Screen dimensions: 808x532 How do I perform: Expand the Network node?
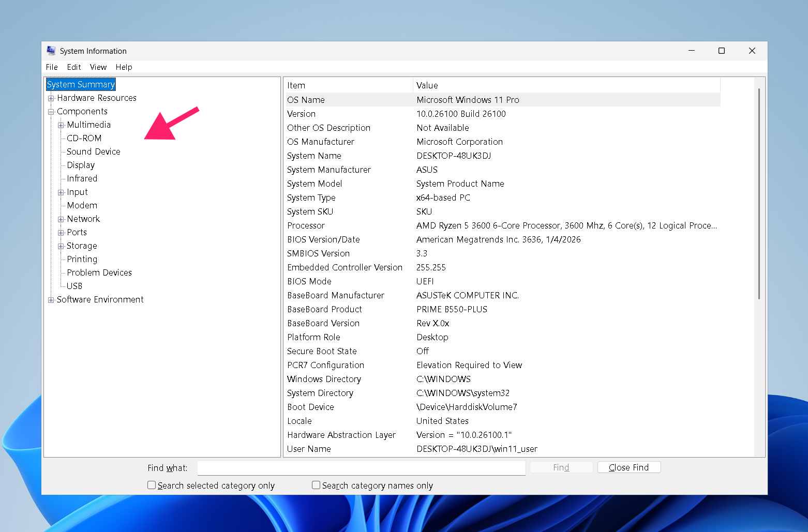coord(61,219)
